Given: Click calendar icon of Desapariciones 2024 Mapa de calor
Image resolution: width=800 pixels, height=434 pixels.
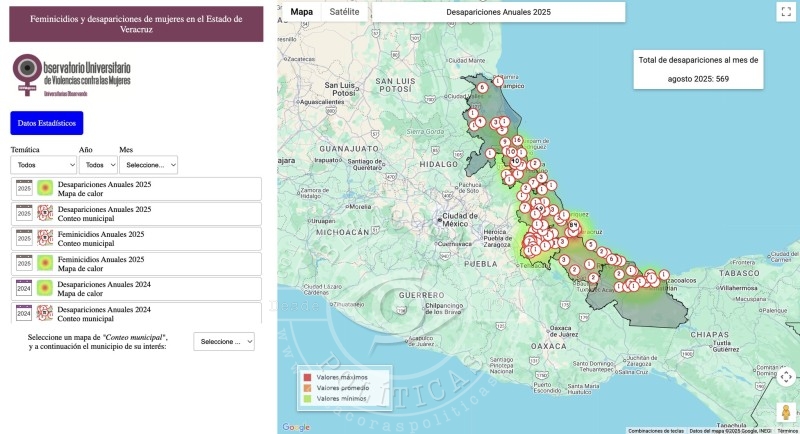Looking at the screenshot, I should point(24,288).
